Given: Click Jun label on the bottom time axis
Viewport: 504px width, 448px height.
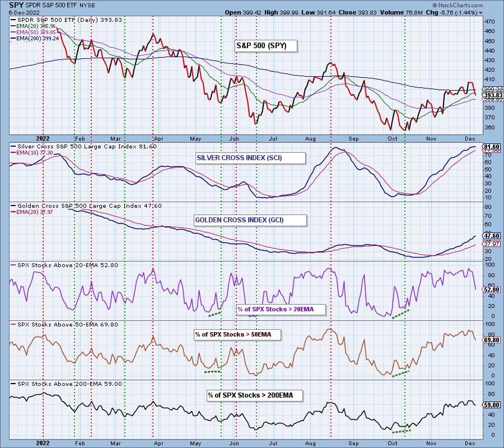Looking at the screenshot, I should point(234,443).
